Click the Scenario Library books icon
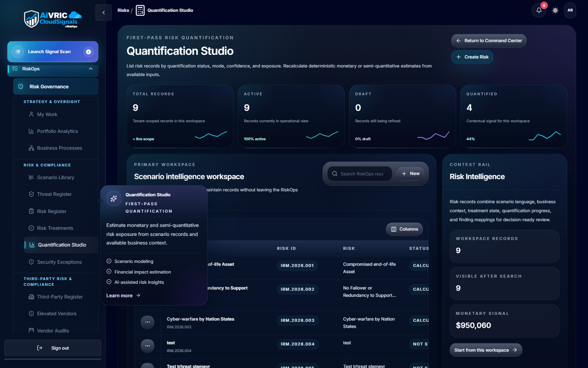 pos(31,177)
